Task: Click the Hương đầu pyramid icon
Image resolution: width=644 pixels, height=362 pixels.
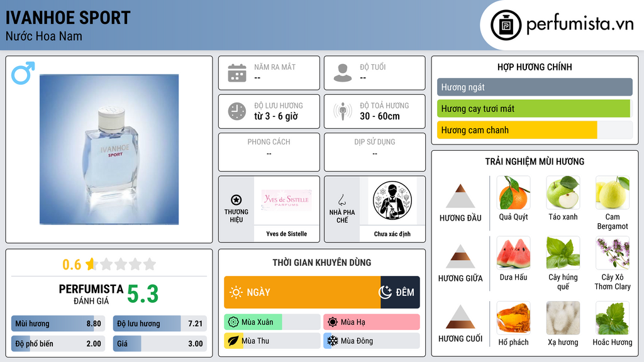Action: point(460,196)
